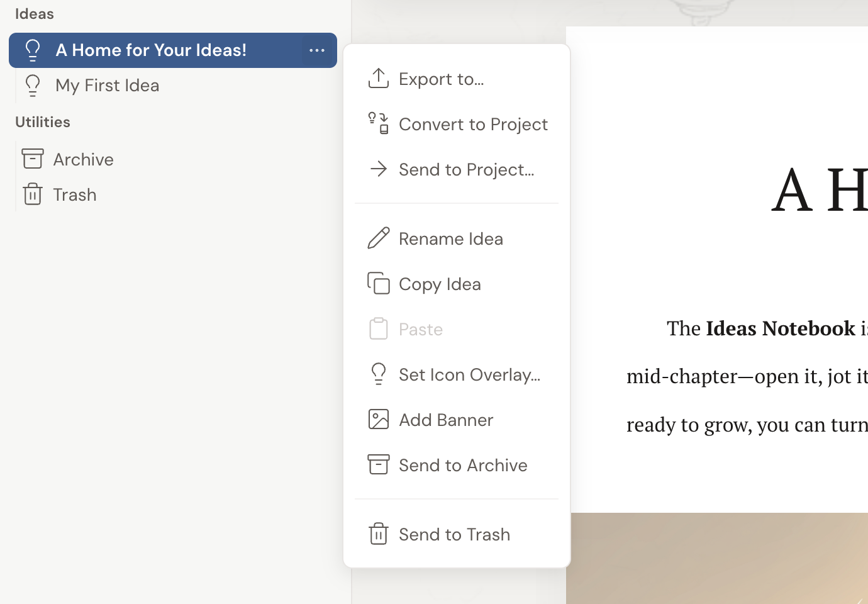The height and width of the screenshot is (604, 868).
Task: Select A Home for Your Ideas! item
Action: (173, 50)
